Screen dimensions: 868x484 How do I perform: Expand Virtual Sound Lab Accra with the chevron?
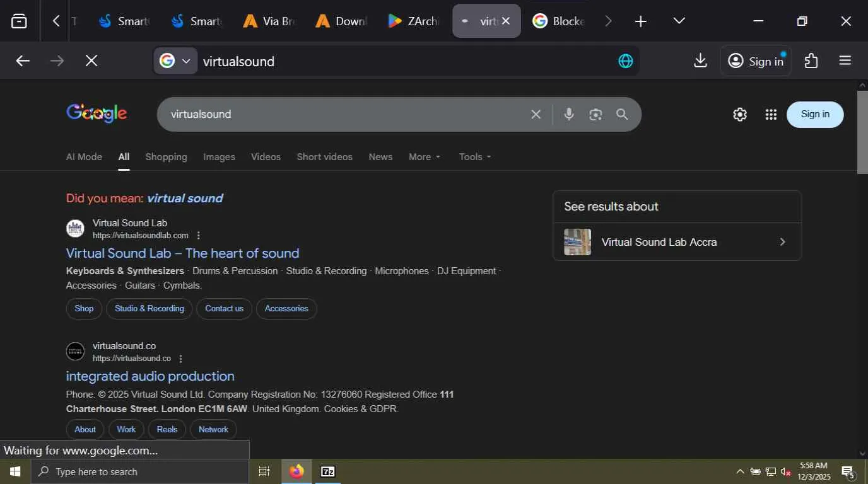782,242
